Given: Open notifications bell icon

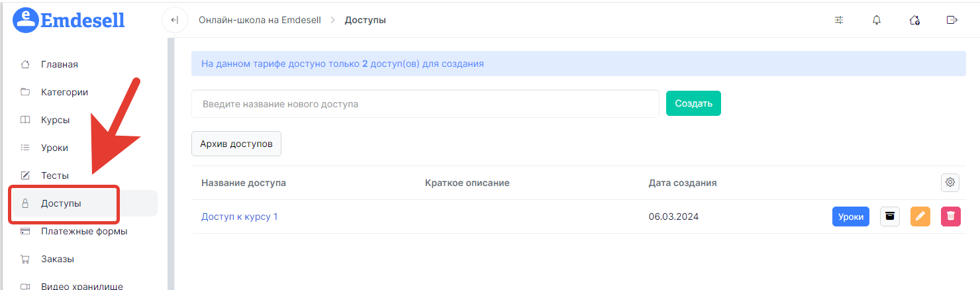Looking at the screenshot, I should (877, 20).
